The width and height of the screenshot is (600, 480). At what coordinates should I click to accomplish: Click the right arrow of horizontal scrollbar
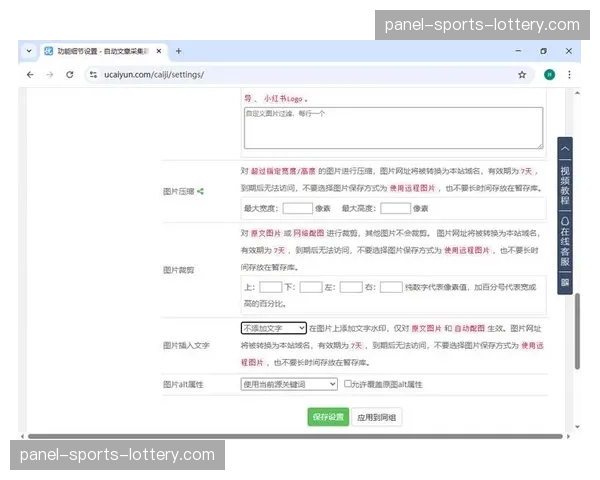(x=568, y=436)
